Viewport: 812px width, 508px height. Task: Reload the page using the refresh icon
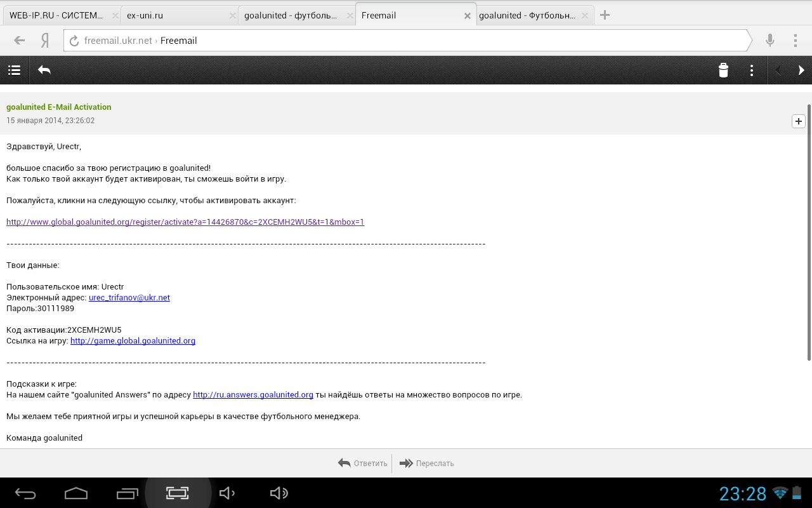tap(74, 41)
